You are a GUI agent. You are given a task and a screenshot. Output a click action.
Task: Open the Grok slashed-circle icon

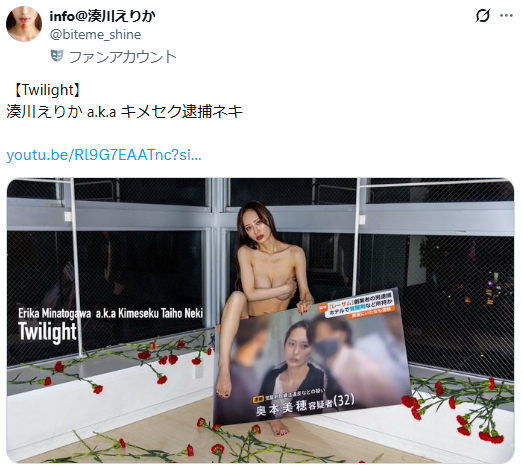(x=483, y=15)
